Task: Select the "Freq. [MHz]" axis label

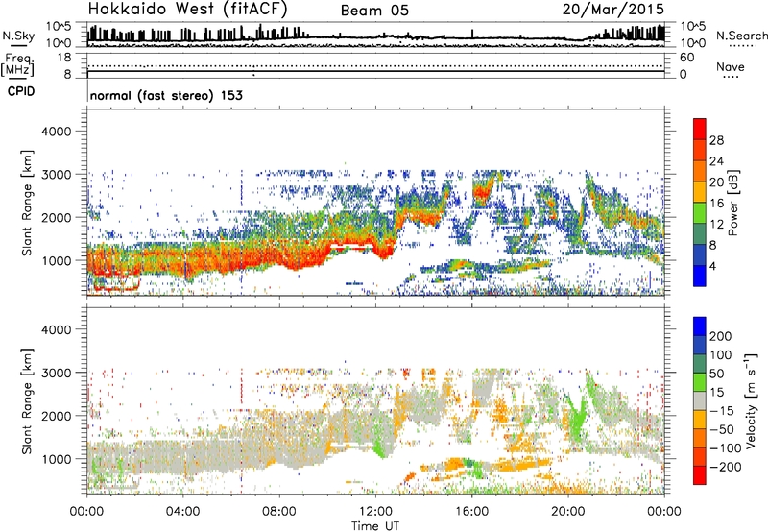Action: pos(17,64)
